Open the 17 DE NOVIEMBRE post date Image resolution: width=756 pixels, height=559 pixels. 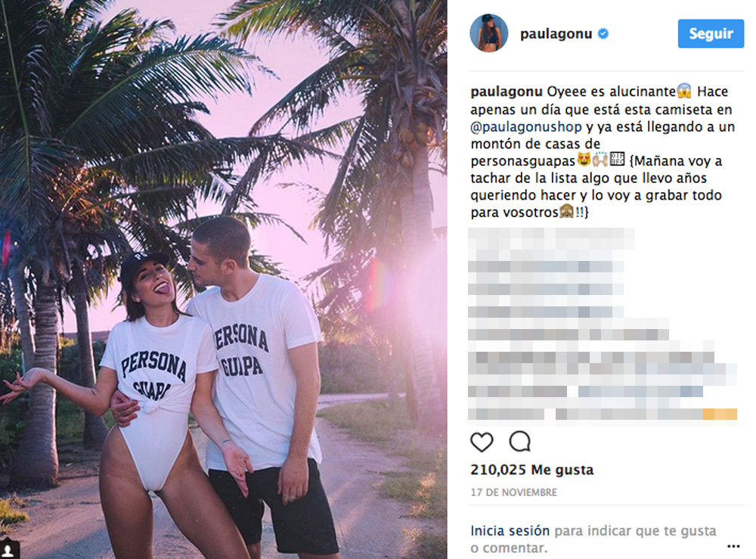(513, 492)
